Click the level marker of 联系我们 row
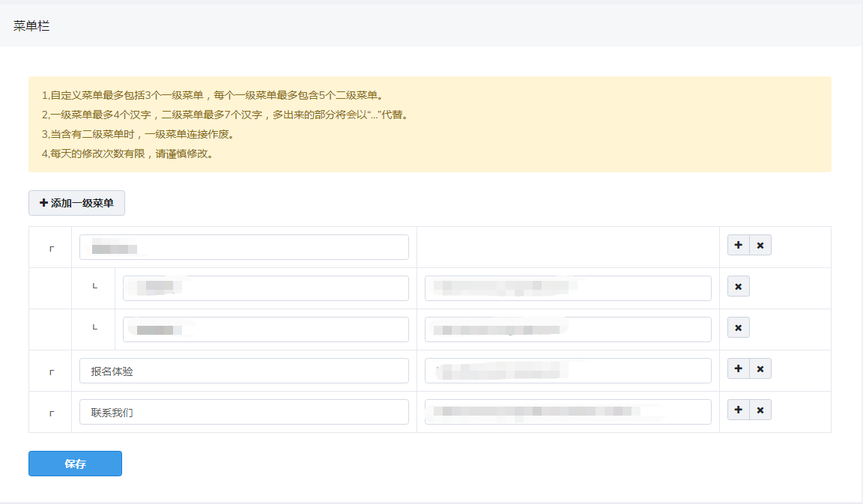This screenshot has width=863, height=504. click(x=52, y=414)
